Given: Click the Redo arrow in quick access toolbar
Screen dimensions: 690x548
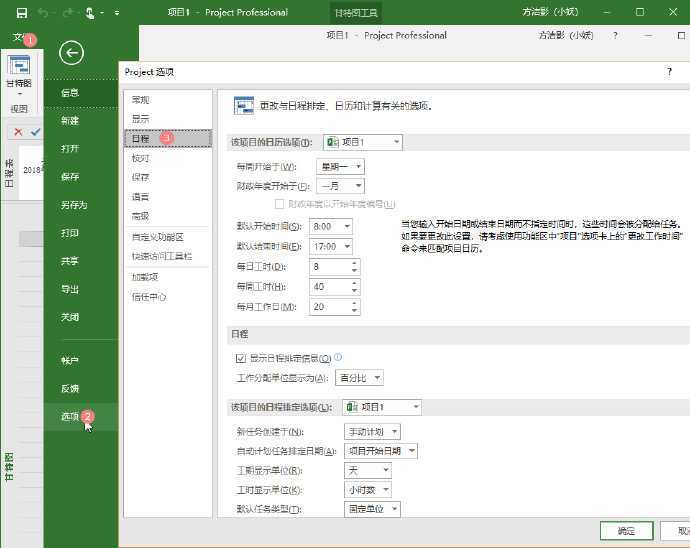Looking at the screenshot, I should point(68,13).
